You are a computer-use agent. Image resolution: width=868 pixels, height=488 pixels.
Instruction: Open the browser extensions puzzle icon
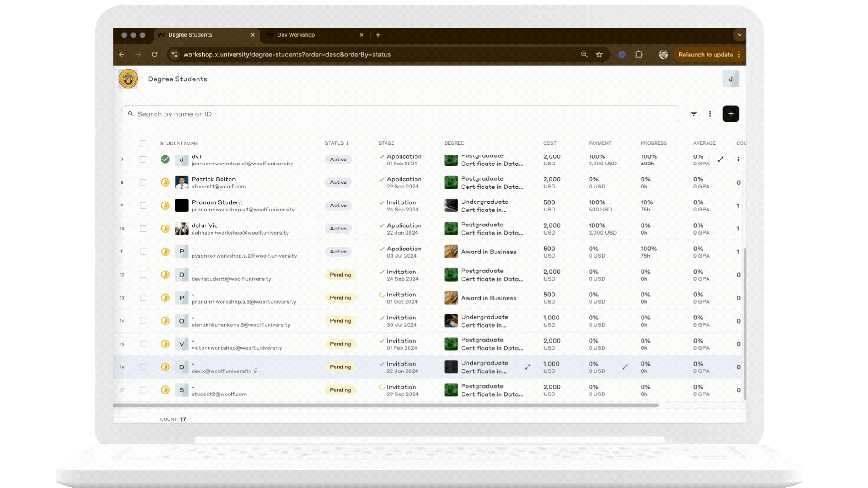pyautogui.click(x=638, y=55)
